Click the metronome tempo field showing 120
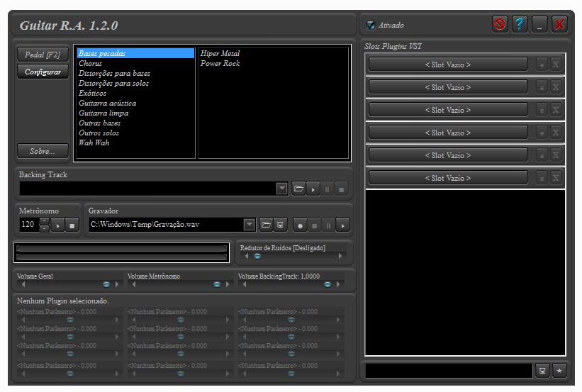 (29, 225)
